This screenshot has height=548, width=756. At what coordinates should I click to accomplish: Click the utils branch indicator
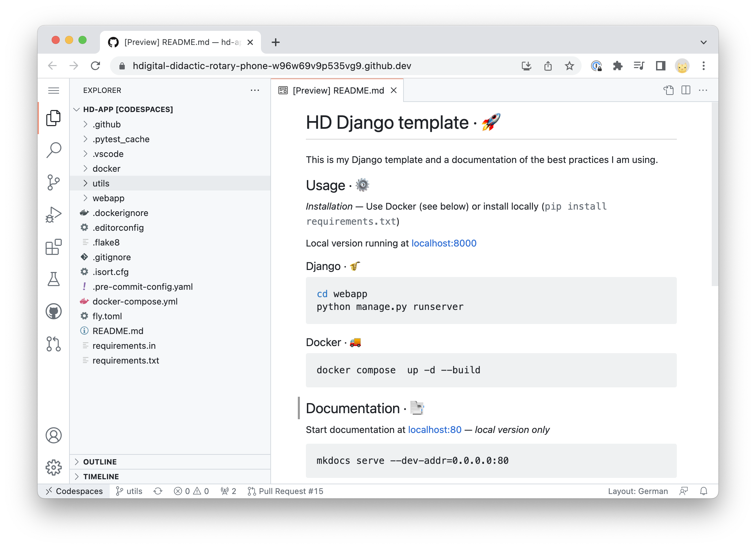coord(129,491)
